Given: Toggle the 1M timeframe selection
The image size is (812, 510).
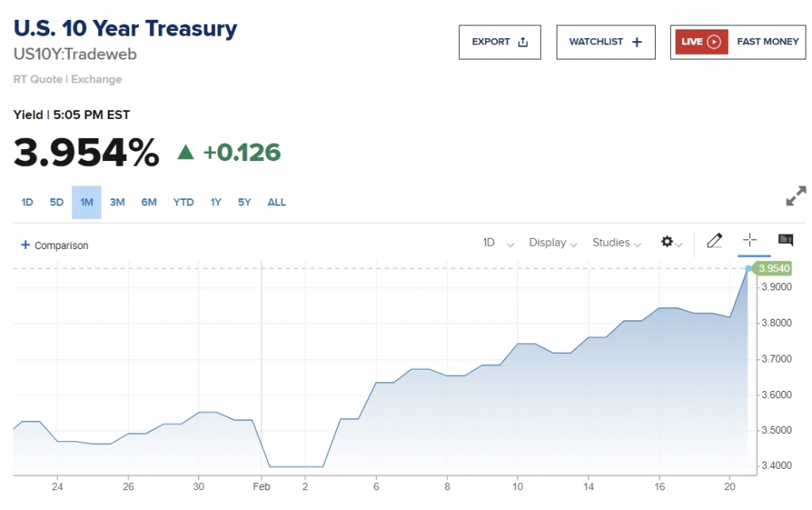Looking at the screenshot, I should (86, 202).
